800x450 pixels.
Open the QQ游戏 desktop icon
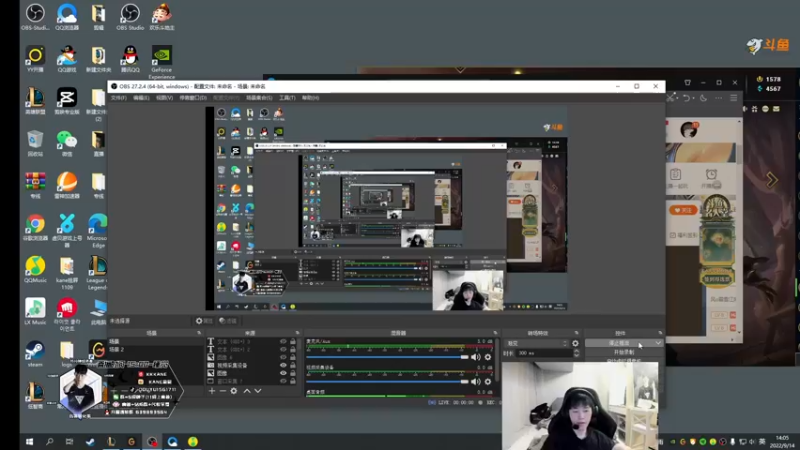[x=67, y=59]
